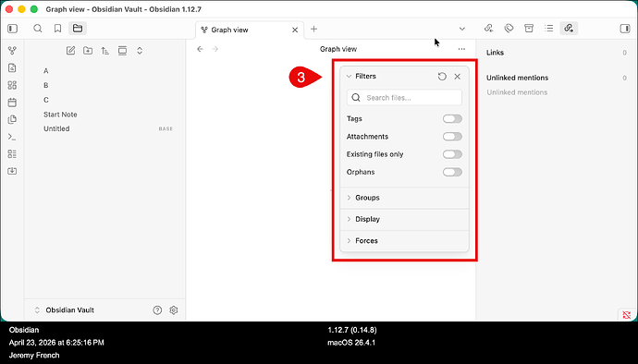638x364 pixels.
Task: Navigate back arrow in graph view
Action: pyautogui.click(x=200, y=49)
